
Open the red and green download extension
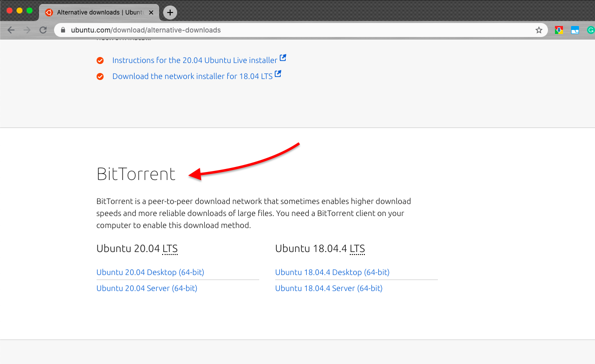(558, 30)
